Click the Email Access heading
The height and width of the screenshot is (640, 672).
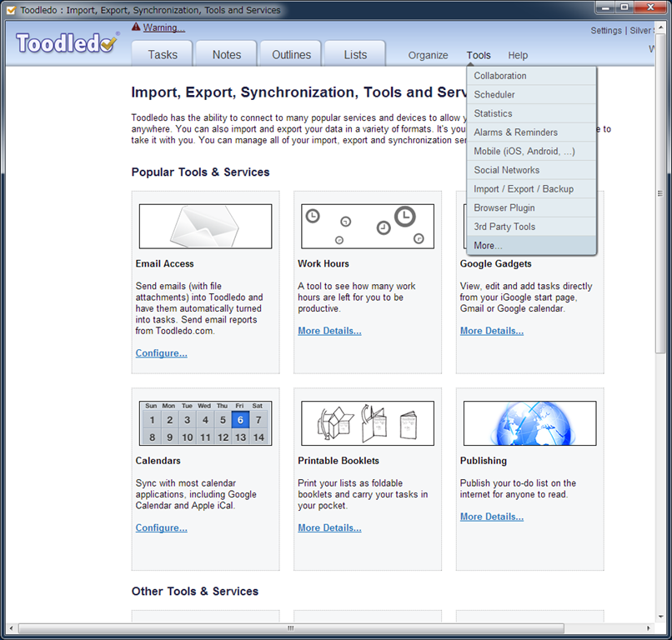(x=164, y=263)
